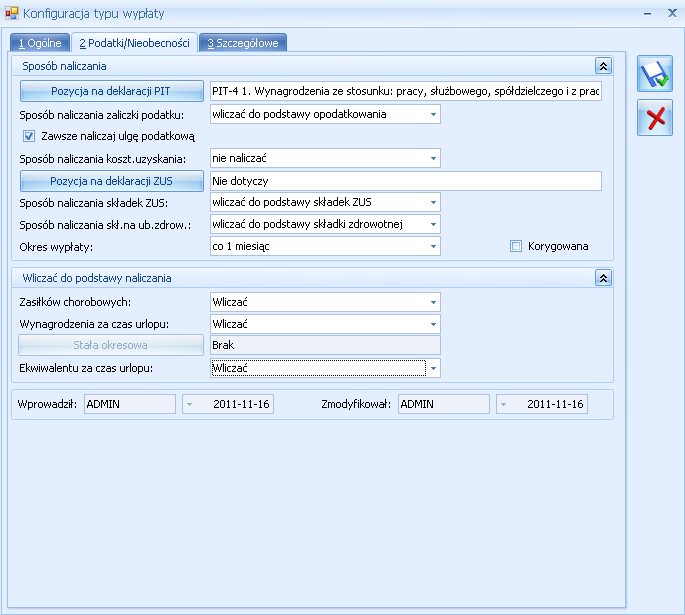Close the Konfiguracja typu wypłaty window
Viewport: 685px width, 615px height.
[672, 13]
